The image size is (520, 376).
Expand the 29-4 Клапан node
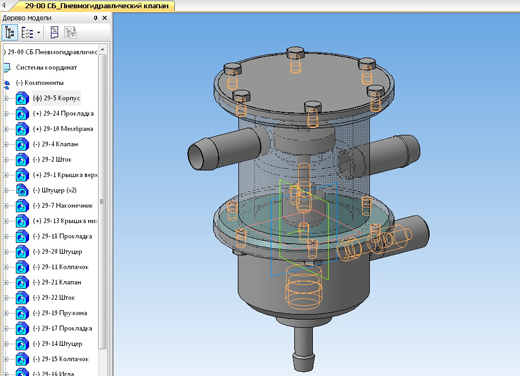pos(6,144)
